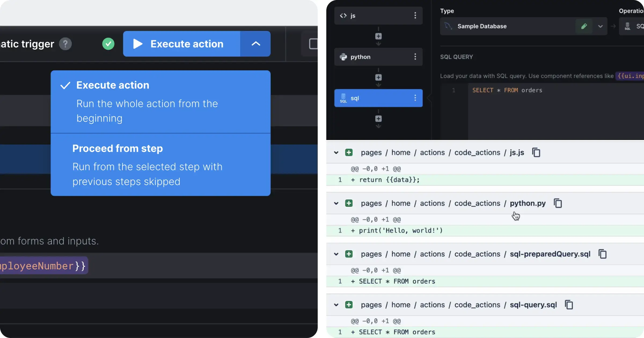
Task: Copy sql-query.sql file path
Action: 569,305
